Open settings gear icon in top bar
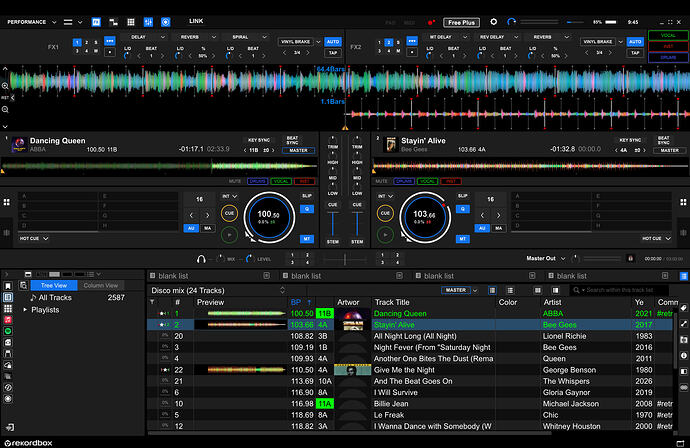Image resolution: width=690 pixels, height=448 pixels. [494, 22]
